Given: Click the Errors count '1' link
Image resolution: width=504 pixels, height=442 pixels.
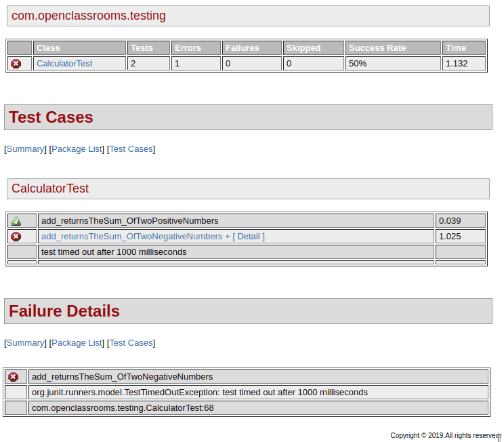Looking at the screenshot, I should [177, 64].
